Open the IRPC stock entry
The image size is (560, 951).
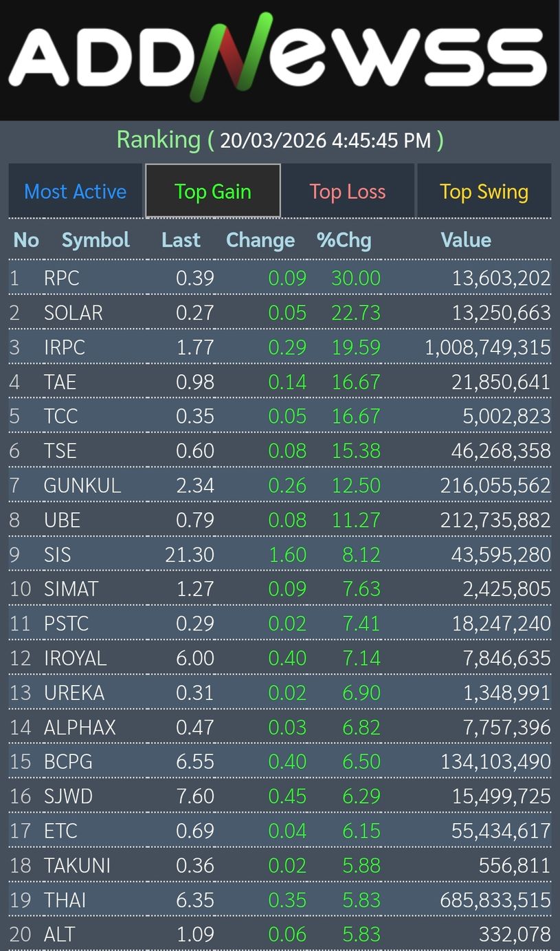(x=65, y=347)
